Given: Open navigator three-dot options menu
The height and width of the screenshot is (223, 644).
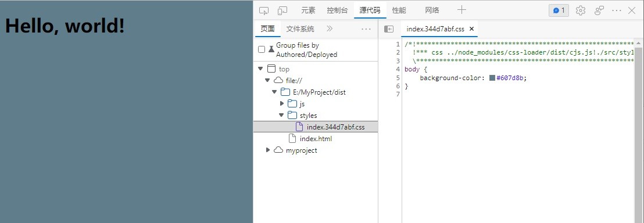Looking at the screenshot, I should pyautogui.click(x=366, y=29).
